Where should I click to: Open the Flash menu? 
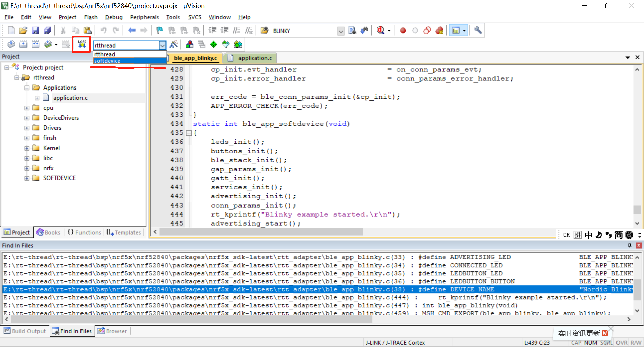[91, 17]
